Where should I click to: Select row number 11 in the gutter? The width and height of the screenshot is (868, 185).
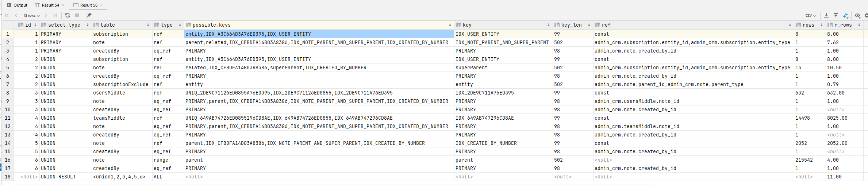tap(8, 118)
